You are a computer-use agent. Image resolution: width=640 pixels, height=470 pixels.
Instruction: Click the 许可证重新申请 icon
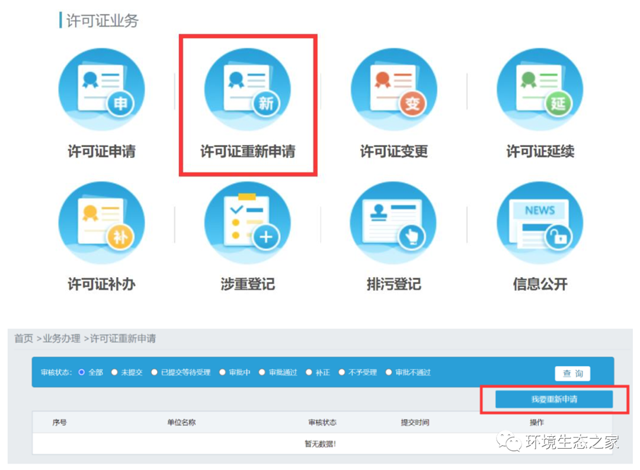pyautogui.click(x=247, y=91)
